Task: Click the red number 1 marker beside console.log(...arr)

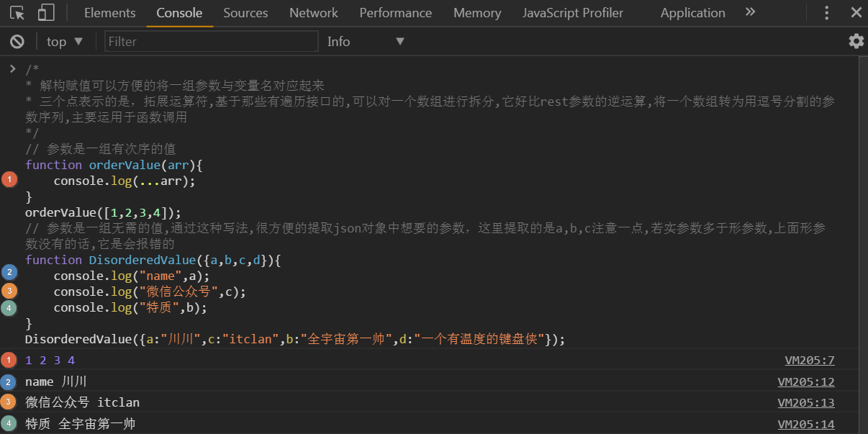Action: pyautogui.click(x=9, y=180)
